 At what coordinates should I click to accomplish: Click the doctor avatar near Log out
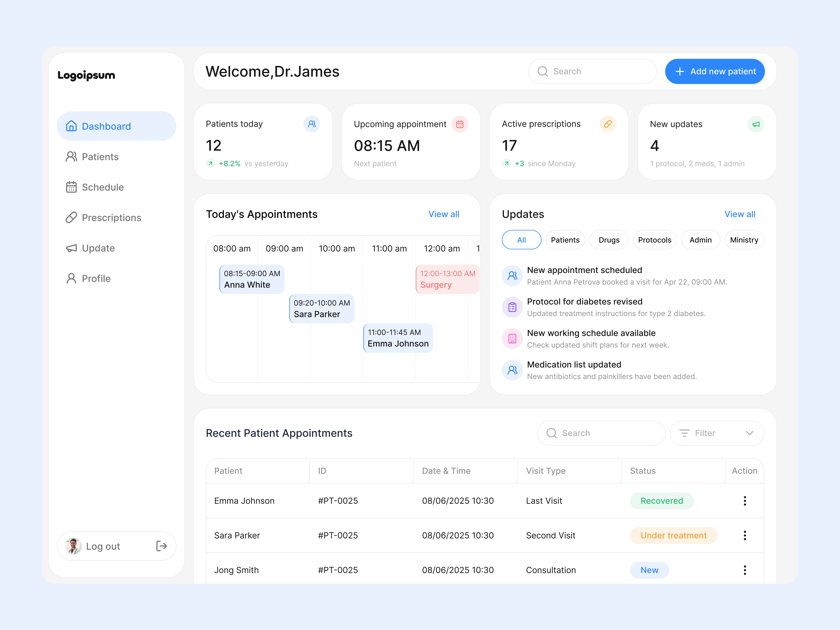pos(73,546)
